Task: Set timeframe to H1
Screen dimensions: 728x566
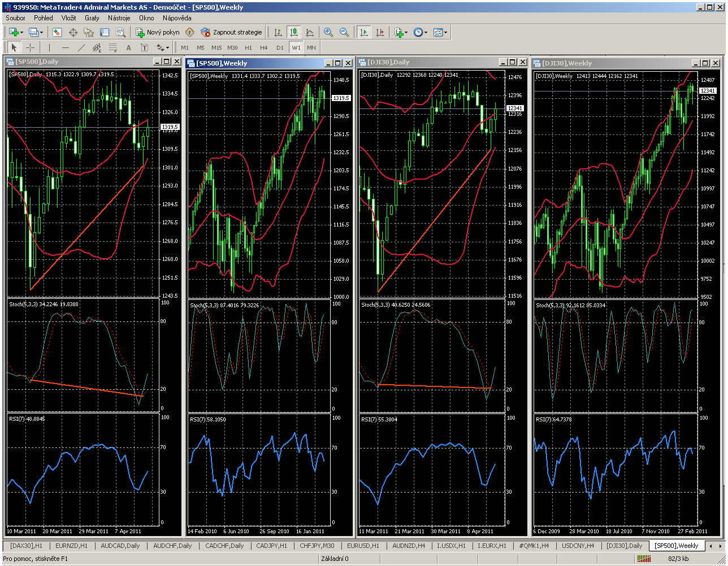Action: pos(248,47)
